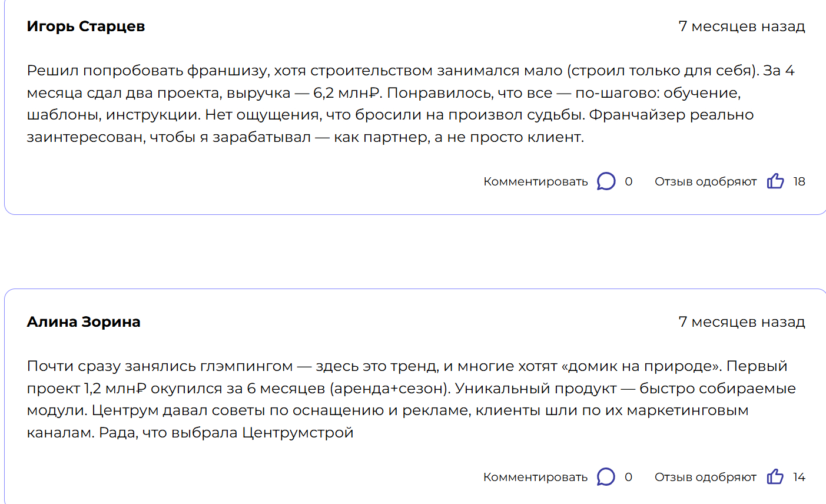Click "7 месяцев назад" timestamp on Алина's review
This screenshot has height=504, width=826.
point(741,322)
